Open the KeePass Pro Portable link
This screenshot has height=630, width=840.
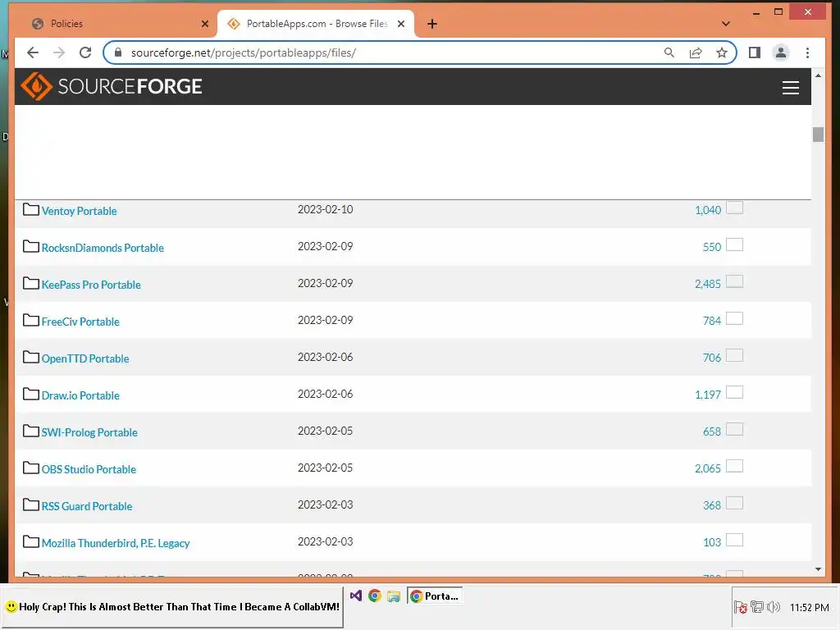point(91,285)
